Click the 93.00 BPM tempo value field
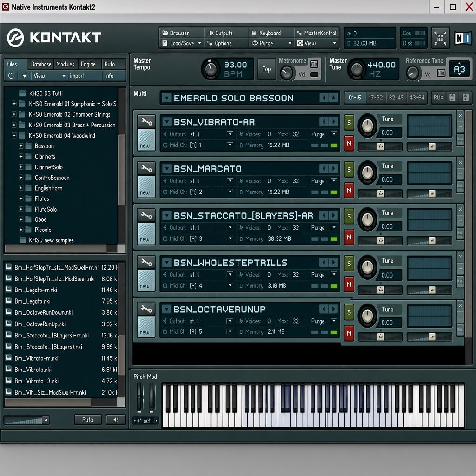 235,65
